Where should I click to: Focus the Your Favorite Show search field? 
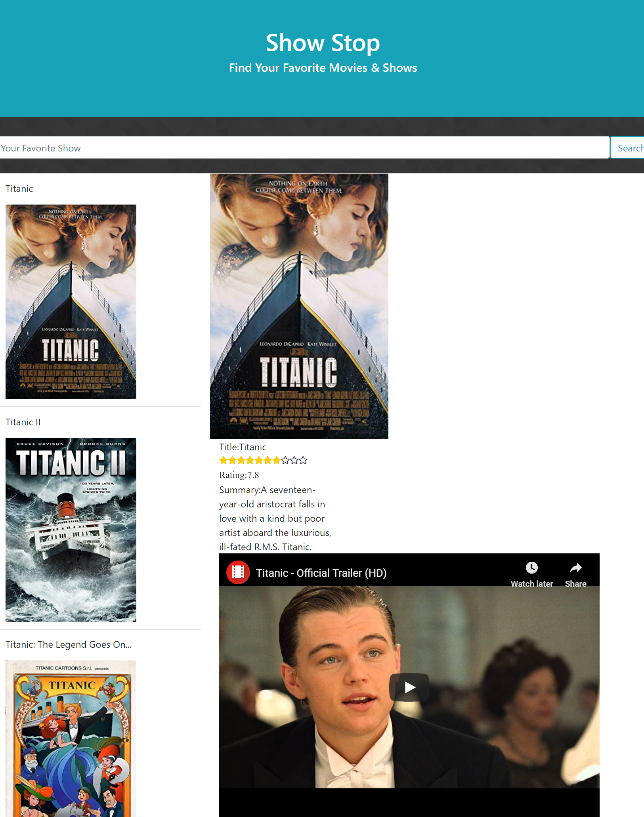[304, 147]
